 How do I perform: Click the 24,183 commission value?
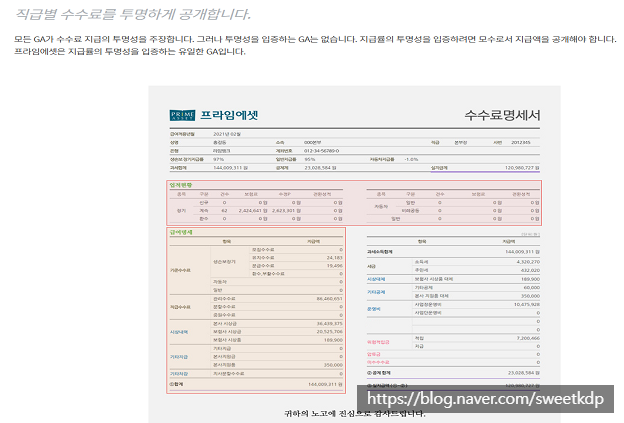tap(335, 258)
